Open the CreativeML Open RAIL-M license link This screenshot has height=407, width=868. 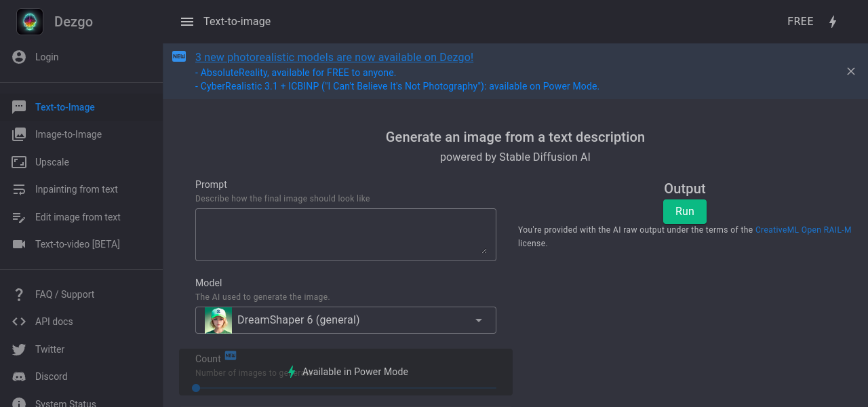click(803, 230)
